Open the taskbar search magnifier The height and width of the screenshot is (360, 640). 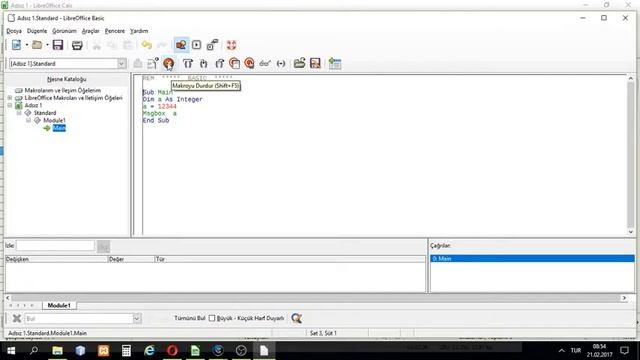[34, 351]
